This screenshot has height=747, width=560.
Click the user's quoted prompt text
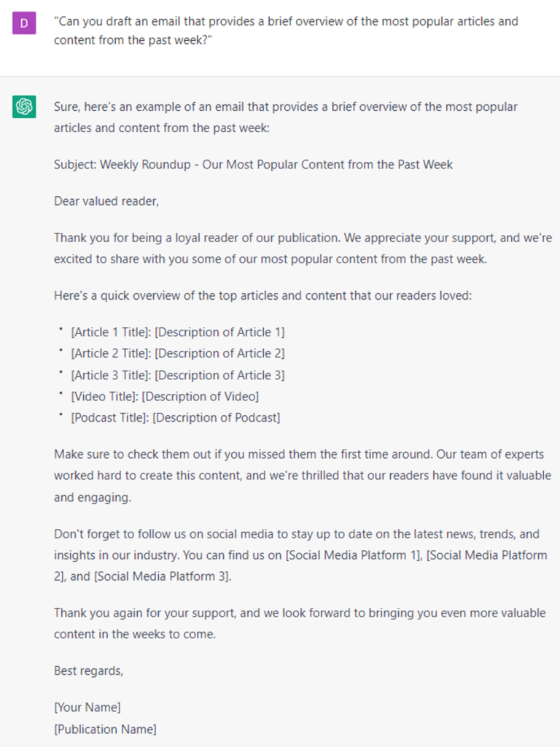tap(286, 30)
